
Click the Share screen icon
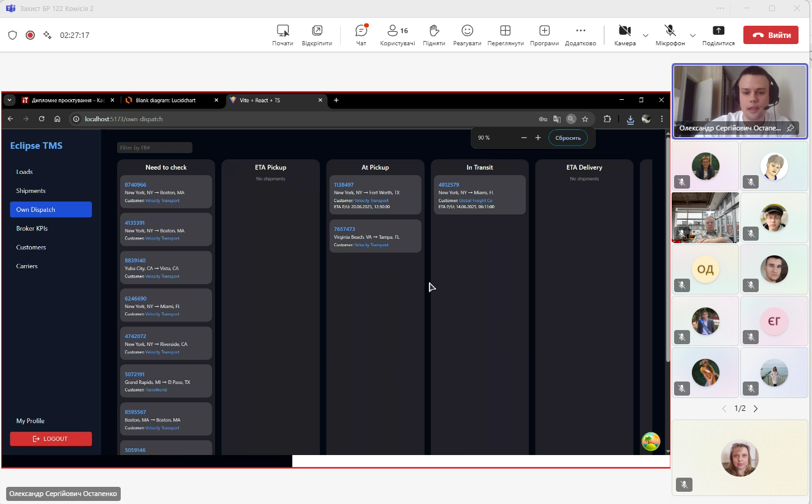pos(718,35)
